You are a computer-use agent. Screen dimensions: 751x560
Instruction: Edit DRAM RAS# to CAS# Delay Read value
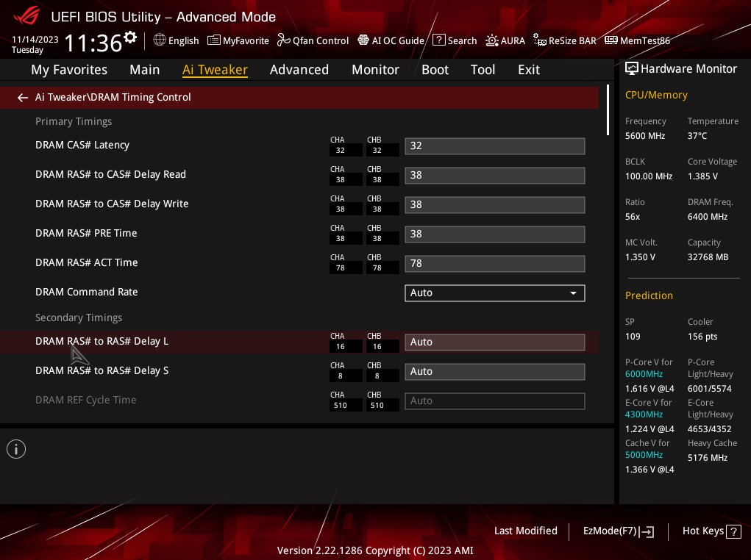click(495, 176)
